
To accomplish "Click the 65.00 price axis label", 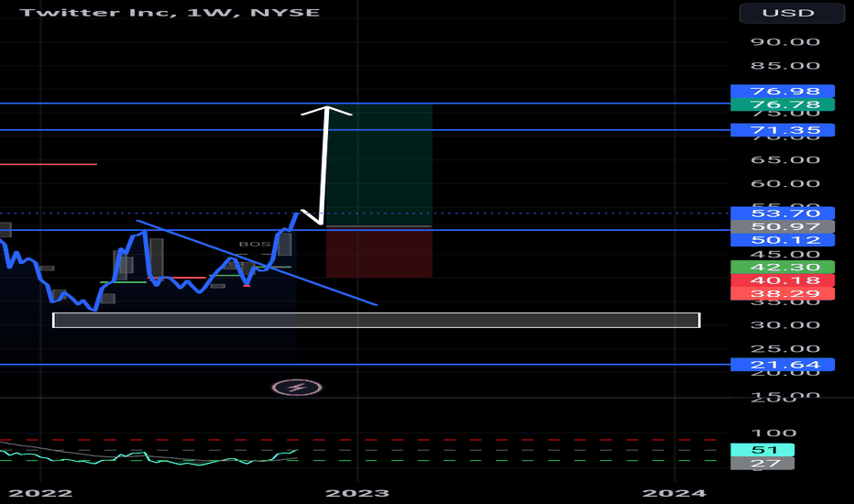I will click(x=785, y=159).
